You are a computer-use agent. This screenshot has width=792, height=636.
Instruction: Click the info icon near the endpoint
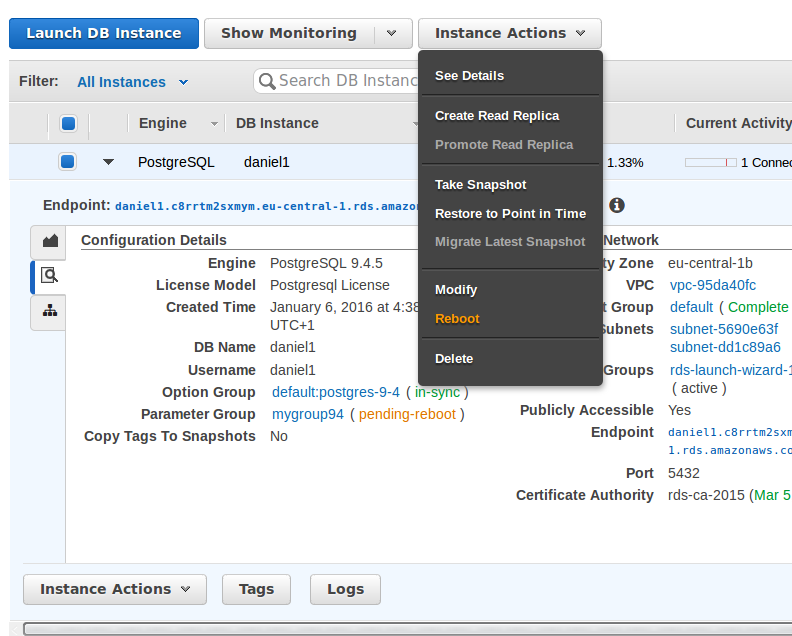pyautogui.click(x=617, y=205)
